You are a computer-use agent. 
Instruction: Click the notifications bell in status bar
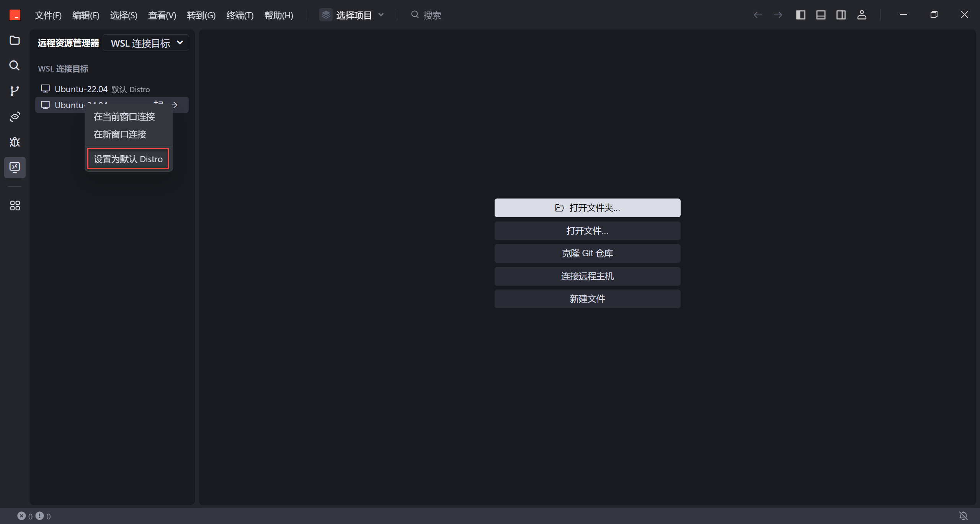tap(963, 516)
